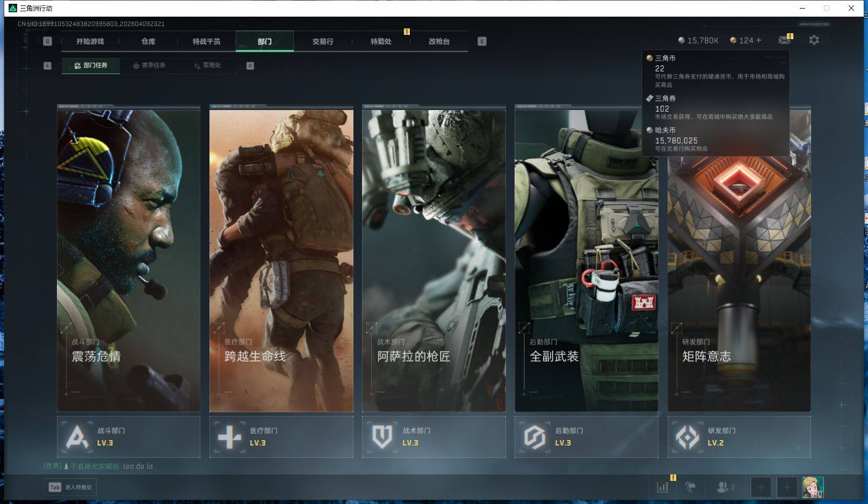The image size is (868, 504).
Task: Select the 军需处 sub-tab
Action: point(207,65)
